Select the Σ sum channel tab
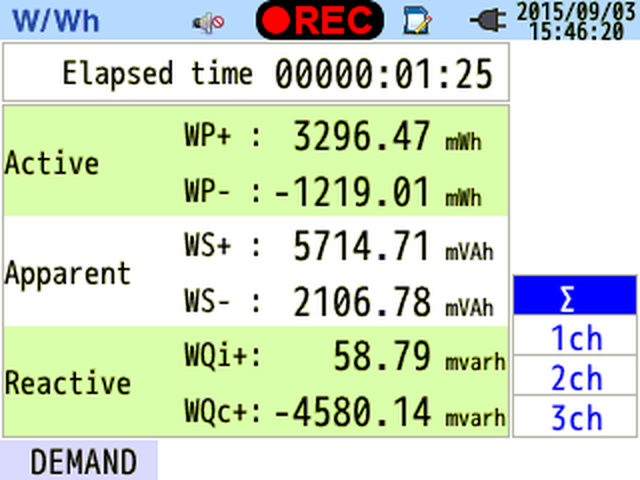 [x=575, y=296]
